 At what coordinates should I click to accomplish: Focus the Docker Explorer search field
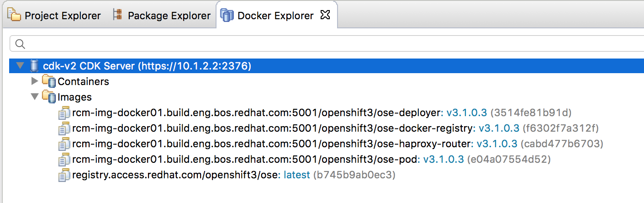(320, 44)
